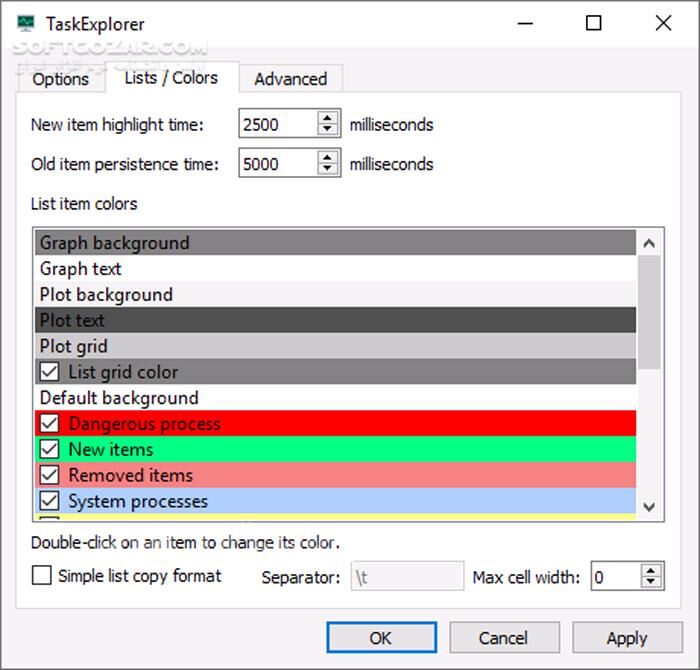Increase New item highlight time with up arrow

tap(328, 119)
